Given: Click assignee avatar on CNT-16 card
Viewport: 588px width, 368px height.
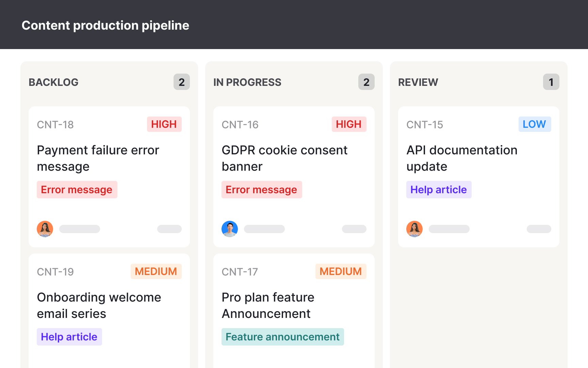Looking at the screenshot, I should click(x=230, y=229).
